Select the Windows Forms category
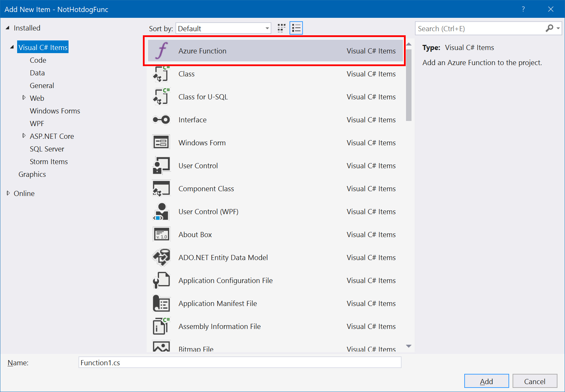This screenshot has height=392, width=565. 55,111
